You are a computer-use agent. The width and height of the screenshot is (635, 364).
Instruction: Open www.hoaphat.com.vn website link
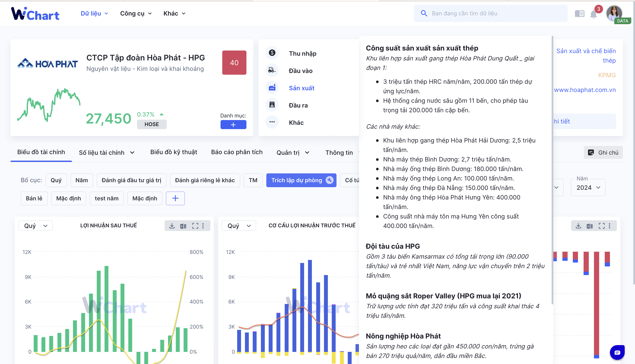(x=585, y=90)
